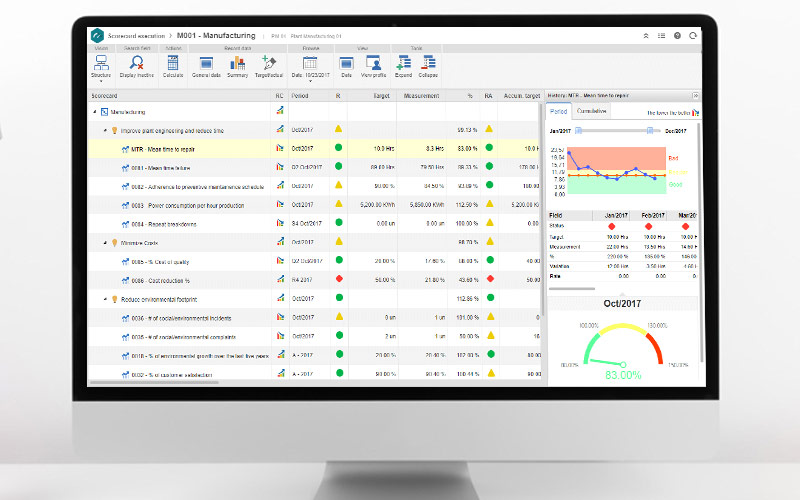Open the Target/actual tool
This screenshot has width=800, height=500.
point(269,66)
